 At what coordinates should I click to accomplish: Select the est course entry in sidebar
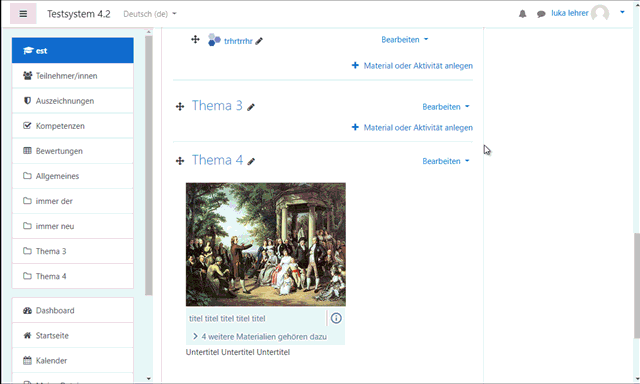(x=73, y=51)
